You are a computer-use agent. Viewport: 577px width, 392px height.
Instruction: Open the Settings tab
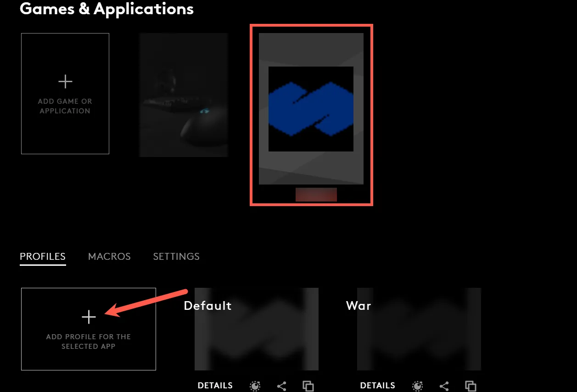(176, 257)
